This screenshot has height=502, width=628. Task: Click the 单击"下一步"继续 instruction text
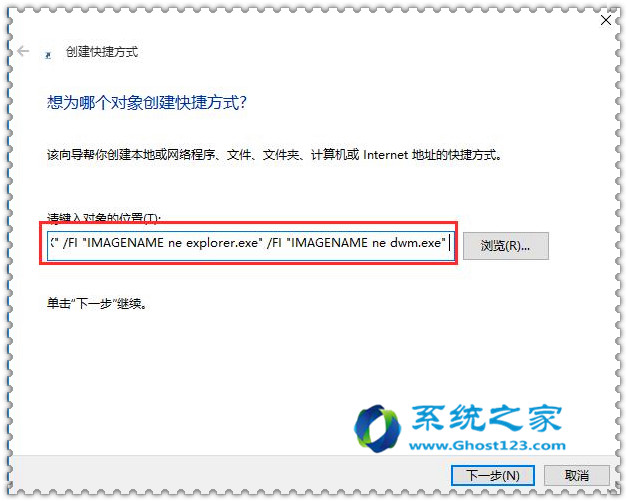97,303
